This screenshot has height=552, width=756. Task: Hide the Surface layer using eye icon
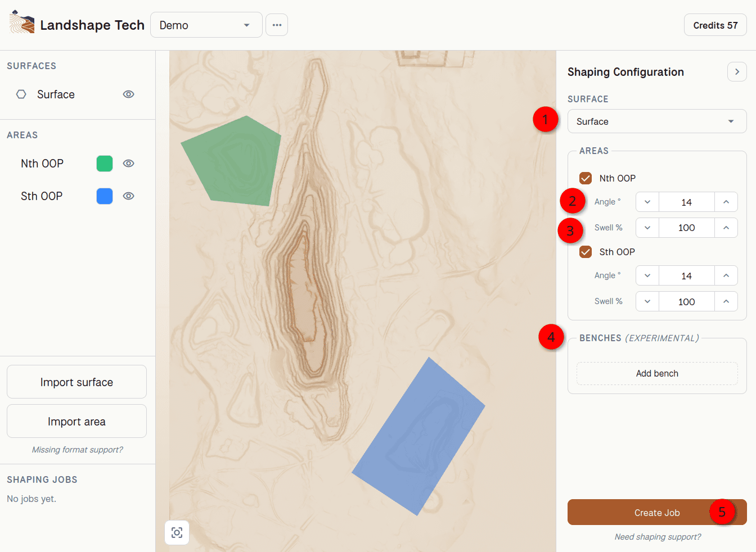tap(129, 94)
